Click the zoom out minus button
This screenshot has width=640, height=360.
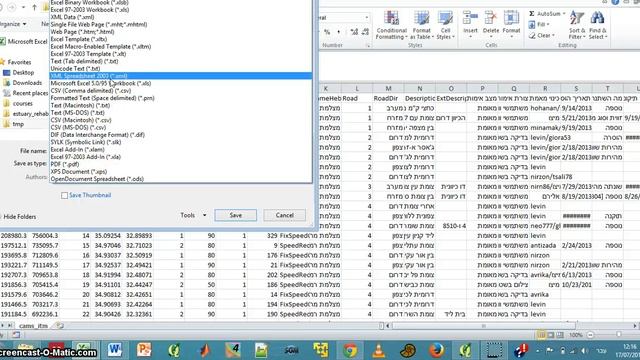tap(590, 335)
